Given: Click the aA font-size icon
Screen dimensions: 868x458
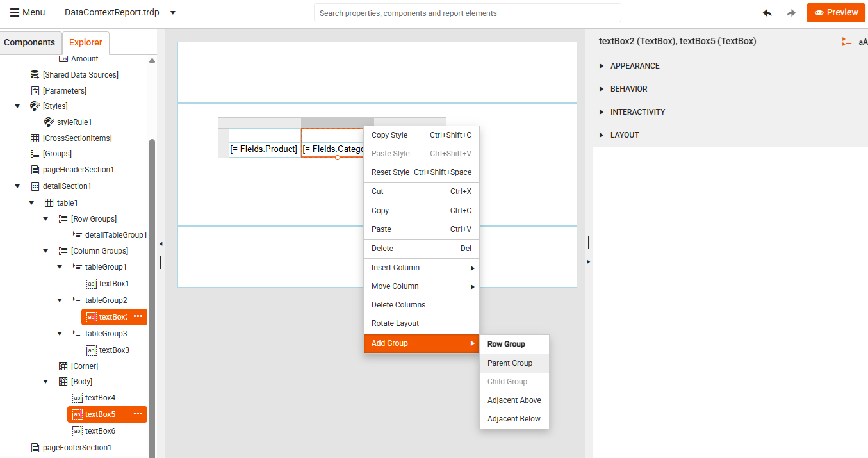Looking at the screenshot, I should pyautogui.click(x=862, y=41).
